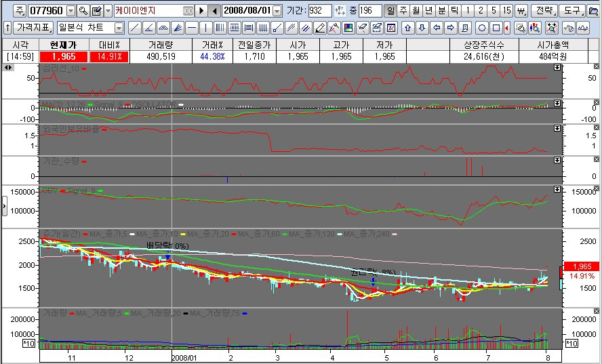Open the memo notepad icon beside the search
Screen dimensions: 602x364
tap(96, 11)
